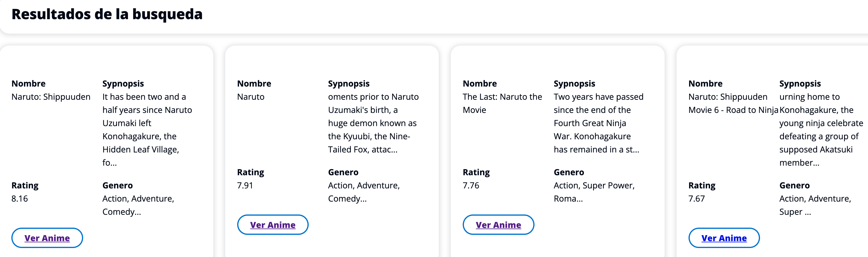Click the 8.16 rating value
The width and height of the screenshot is (868, 257).
point(19,198)
